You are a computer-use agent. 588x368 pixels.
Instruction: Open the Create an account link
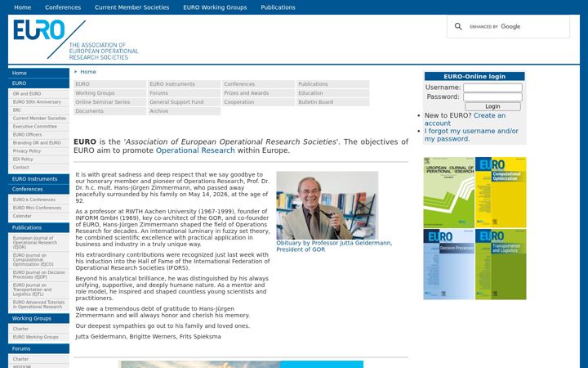point(465,119)
